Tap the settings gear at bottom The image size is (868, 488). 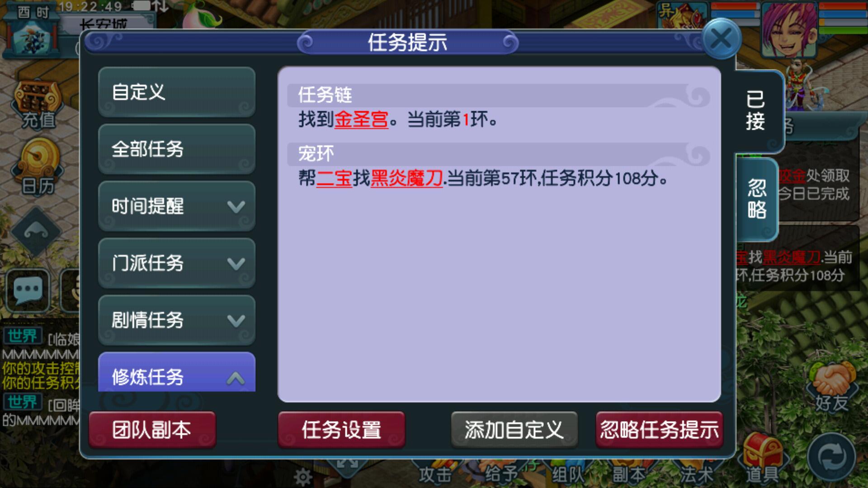point(302,477)
